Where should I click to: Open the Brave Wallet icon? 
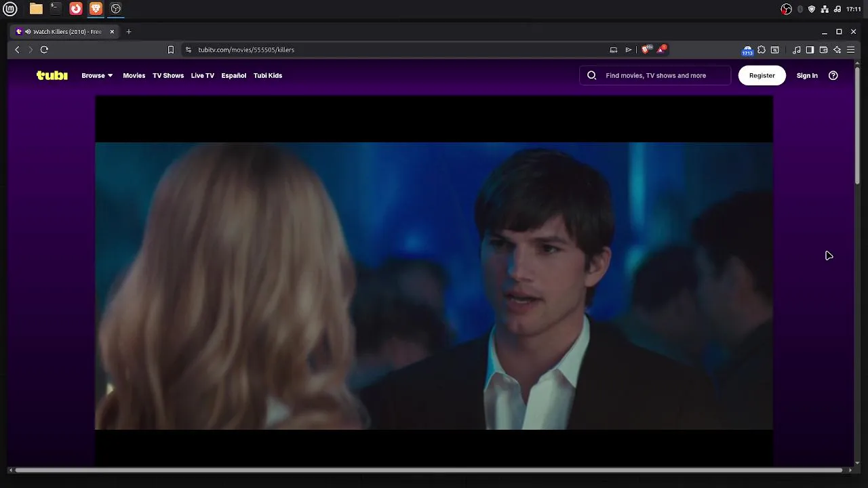[823, 49]
